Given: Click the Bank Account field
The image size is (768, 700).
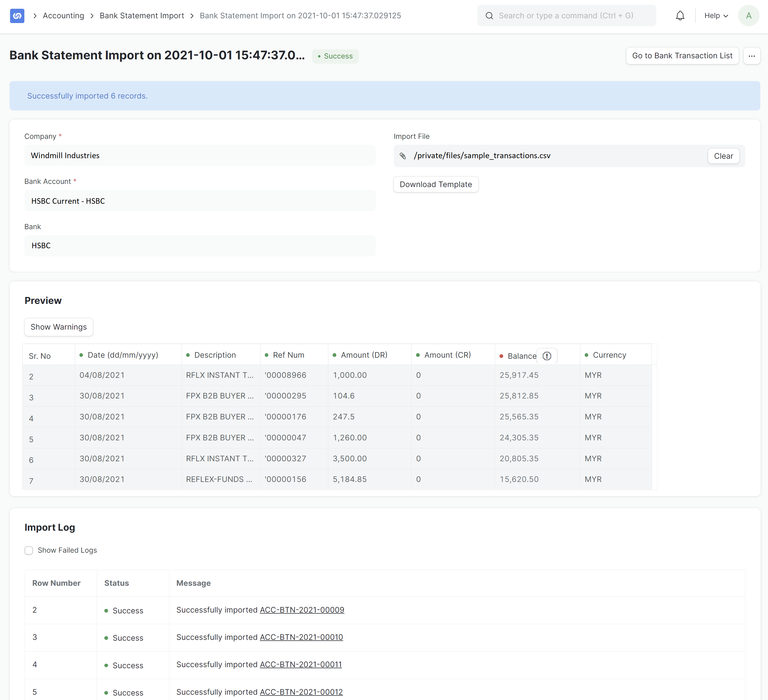Looking at the screenshot, I should point(200,201).
